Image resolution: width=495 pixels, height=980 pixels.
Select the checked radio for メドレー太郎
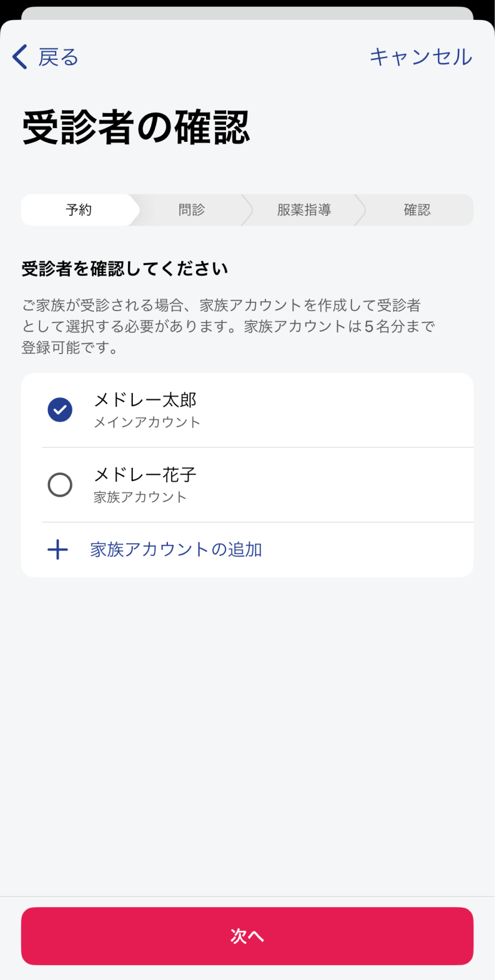tap(60, 410)
